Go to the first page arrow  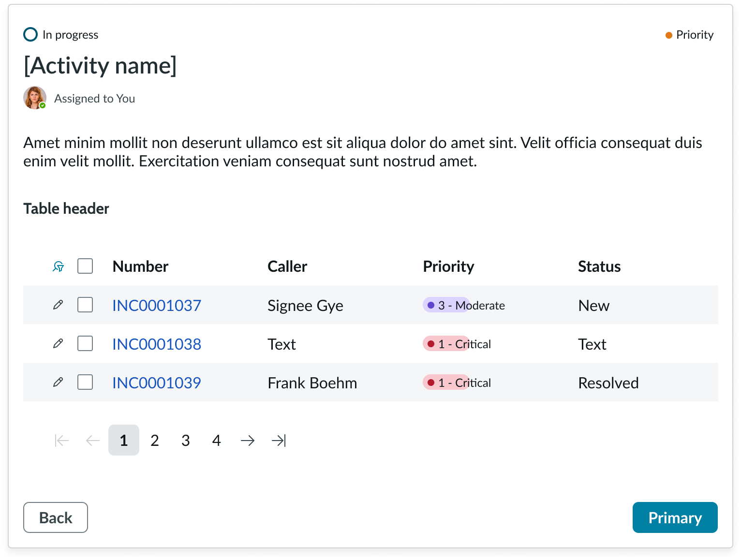[61, 440]
